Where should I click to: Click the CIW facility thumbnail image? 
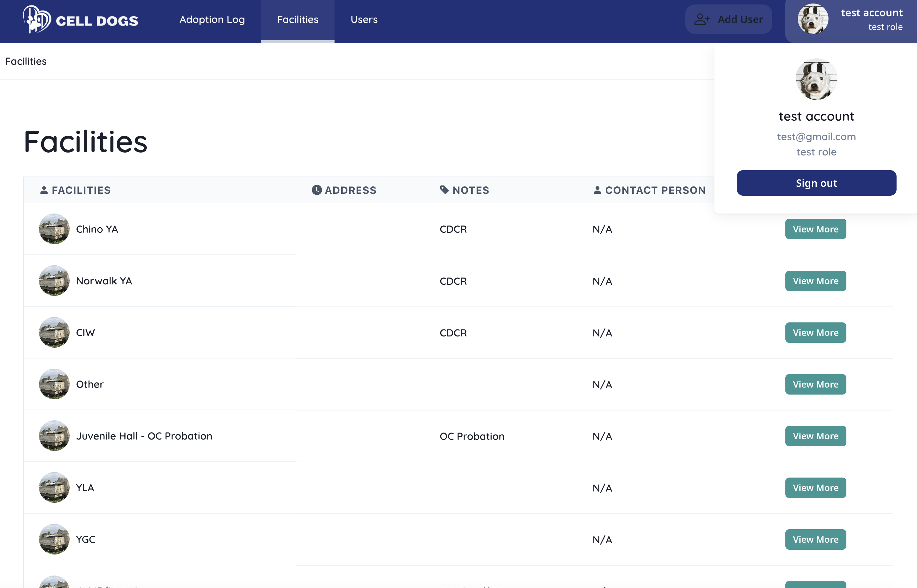point(54,332)
